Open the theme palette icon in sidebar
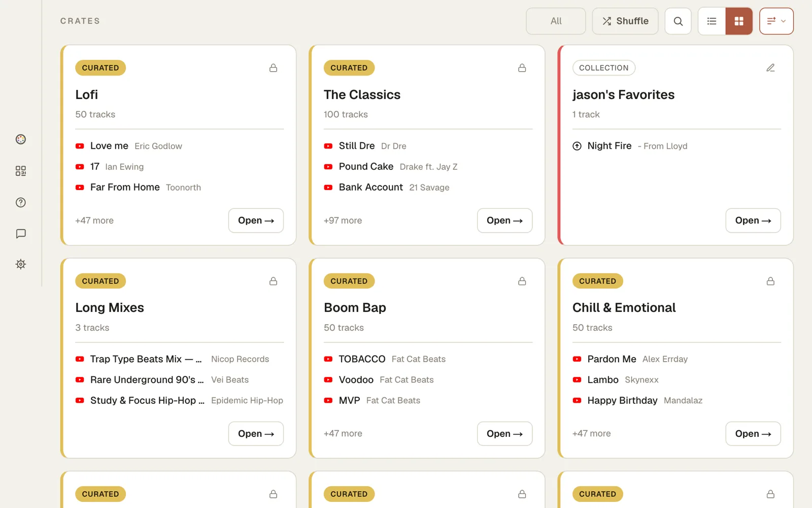812x508 pixels. (x=21, y=139)
